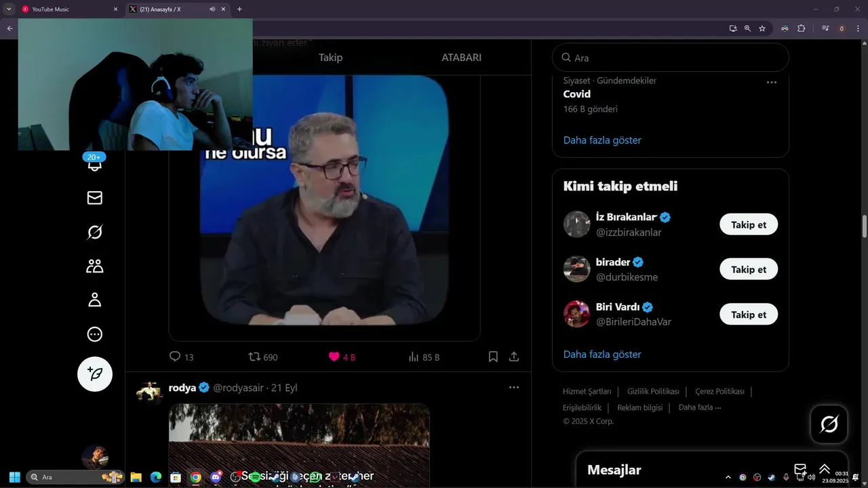868x488 pixels.
Task: Open Biri Vardı profile avatar
Action: (x=577, y=314)
